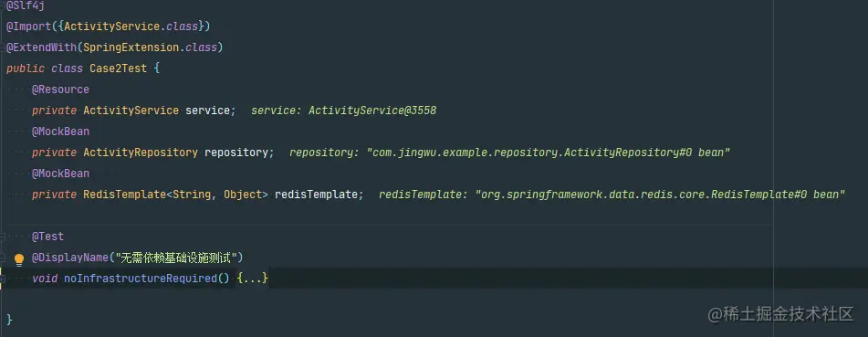
Task: Click inline hint org.springframework.data.redis.core.RedisTemplate#0 bean
Action: pyautogui.click(x=660, y=195)
